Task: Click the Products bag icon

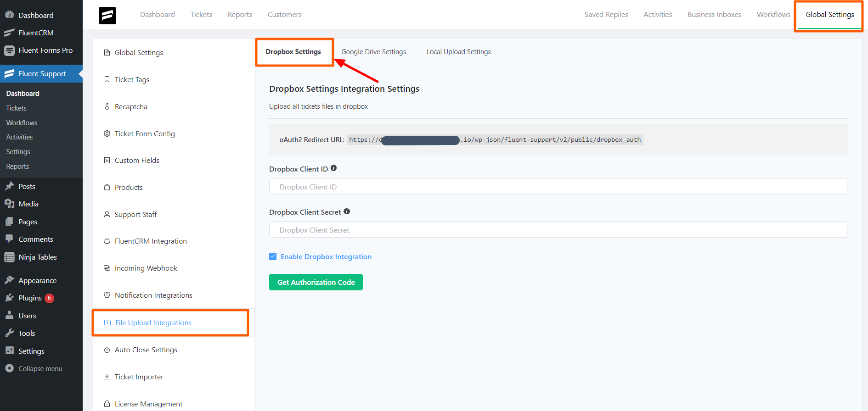Action: [x=107, y=187]
